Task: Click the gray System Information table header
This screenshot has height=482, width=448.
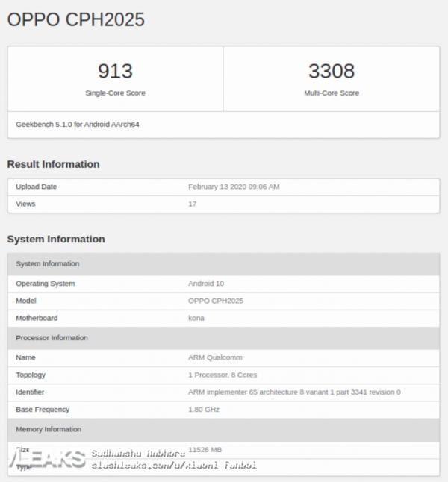Action: [x=223, y=264]
